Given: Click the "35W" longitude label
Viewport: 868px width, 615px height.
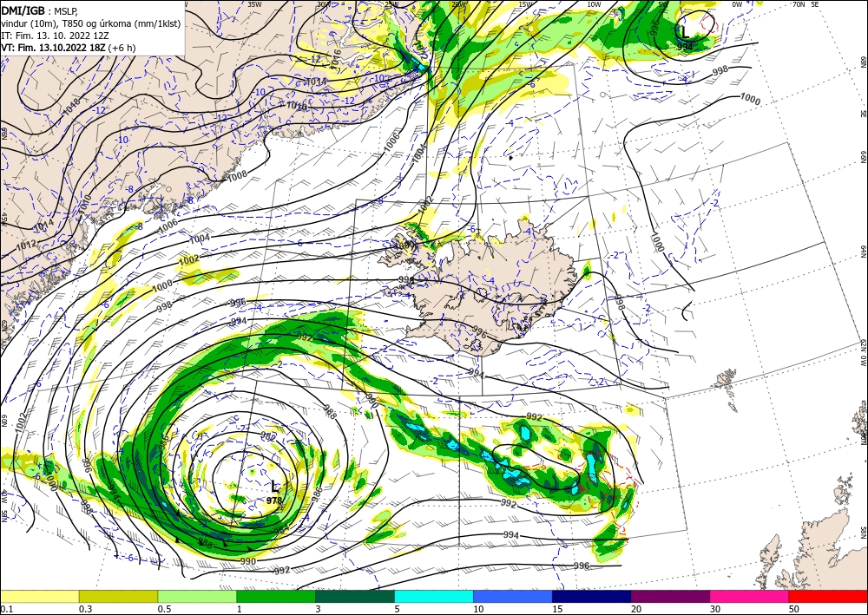Looking at the screenshot, I should (x=254, y=3).
